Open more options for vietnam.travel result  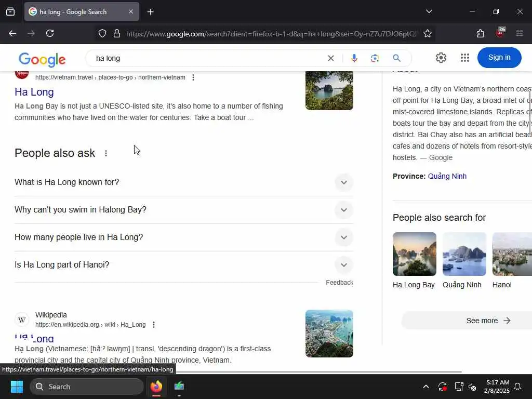coord(193,77)
